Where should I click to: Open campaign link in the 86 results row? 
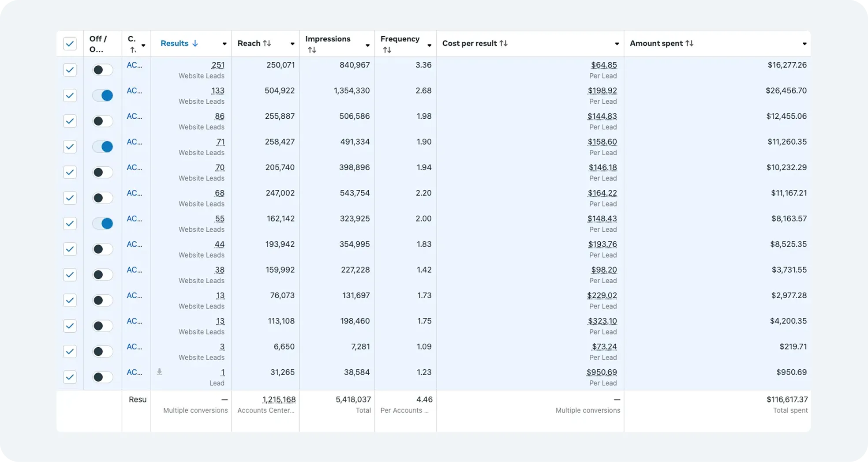coord(134,116)
